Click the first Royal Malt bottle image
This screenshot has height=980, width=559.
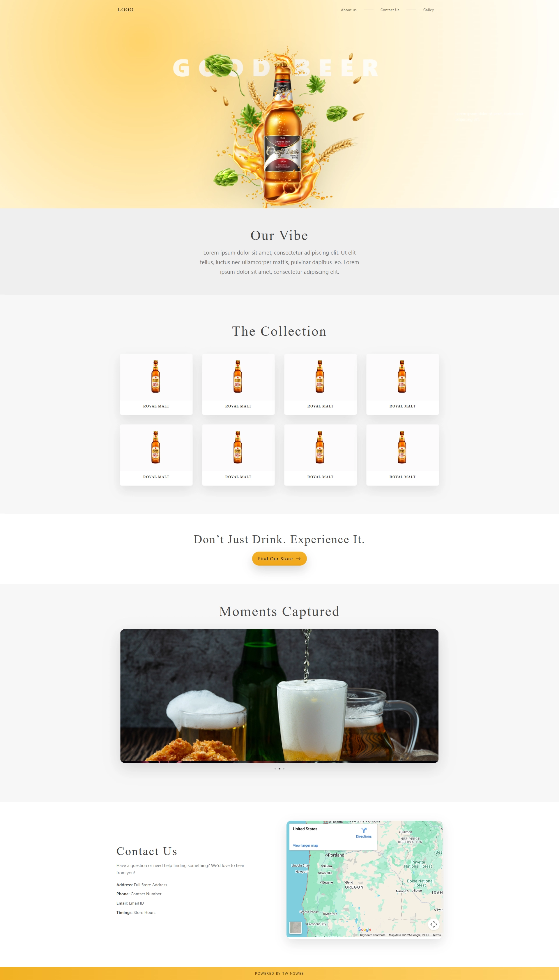pos(155,376)
